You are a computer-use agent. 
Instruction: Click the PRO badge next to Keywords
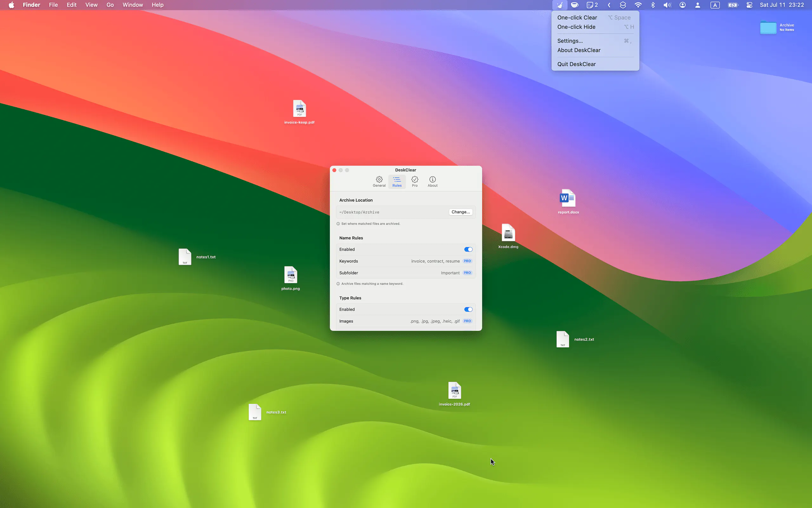coord(468,261)
